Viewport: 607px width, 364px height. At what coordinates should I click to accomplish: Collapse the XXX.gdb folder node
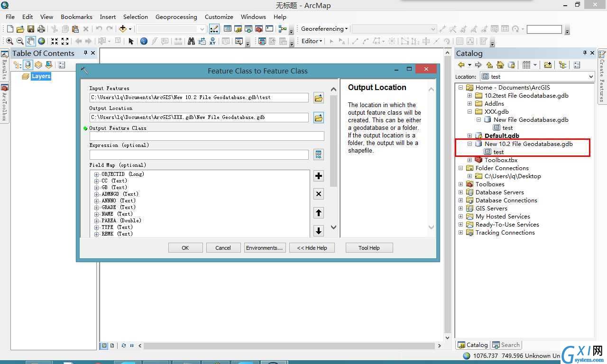pos(470,112)
